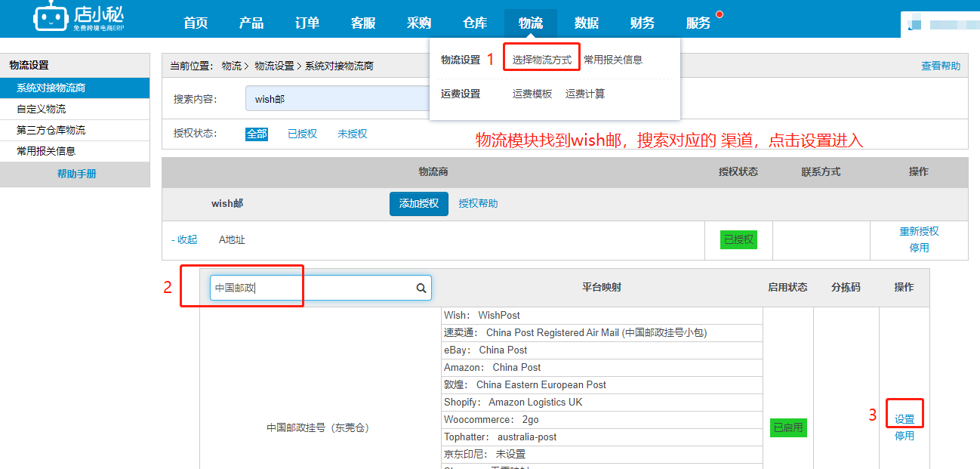Viewport: 980px width, 469px height.
Task: Click the 添加授权 button
Action: coord(419,203)
